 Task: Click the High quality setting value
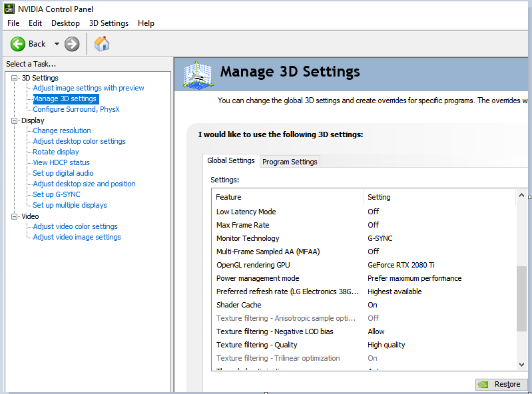tap(386, 345)
